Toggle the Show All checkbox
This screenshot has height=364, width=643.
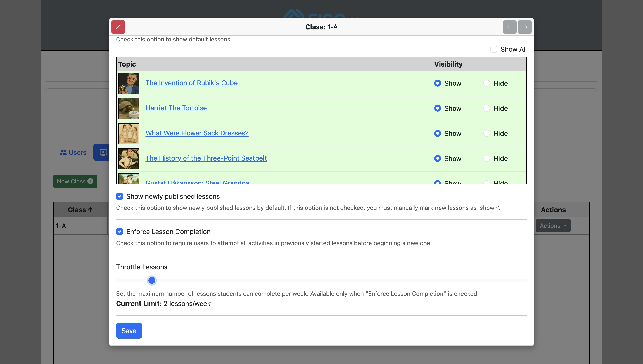494,49
